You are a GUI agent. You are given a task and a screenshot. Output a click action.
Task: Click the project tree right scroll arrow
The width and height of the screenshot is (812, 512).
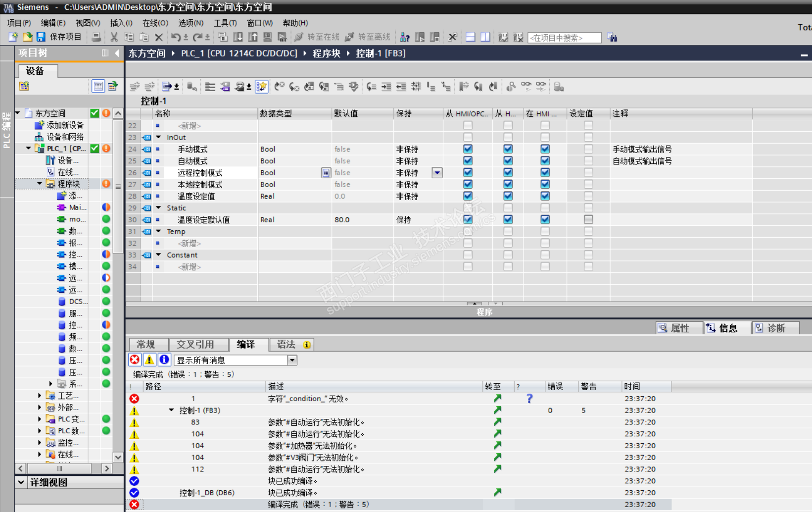[x=106, y=468]
